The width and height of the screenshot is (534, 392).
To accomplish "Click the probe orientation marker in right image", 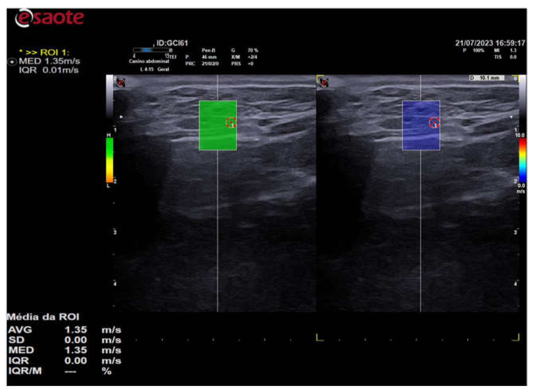I will [x=324, y=83].
